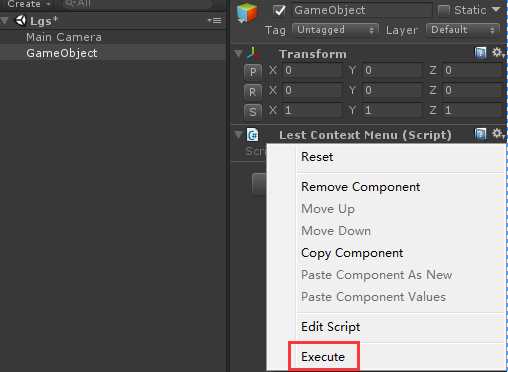Open the Transform help book icon
Image resolution: width=508 pixels, height=372 pixels.
[480, 53]
